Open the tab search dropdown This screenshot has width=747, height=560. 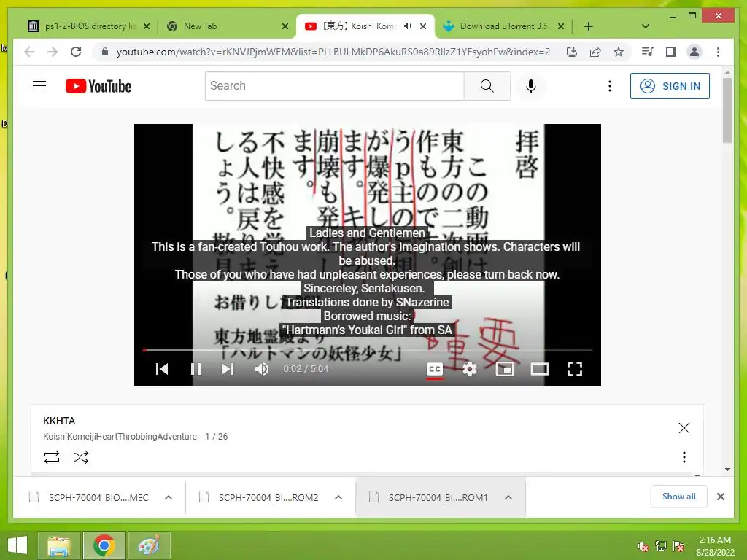click(646, 26)
